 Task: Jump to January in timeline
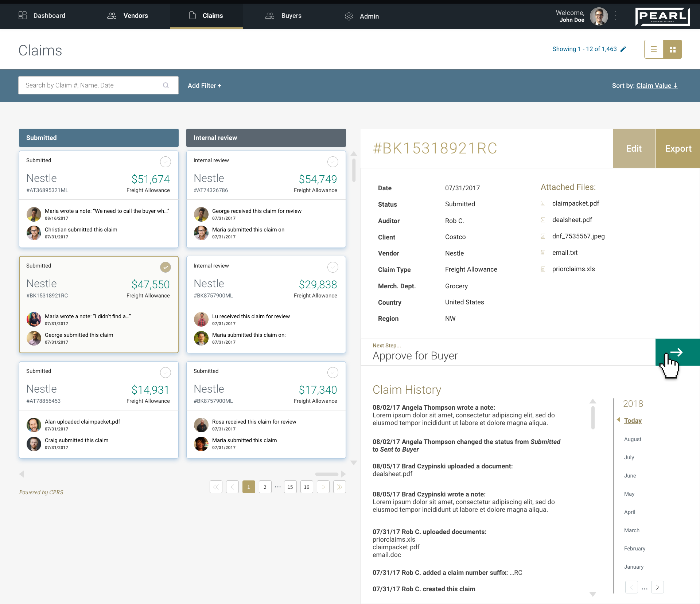[x=634, y=567]
